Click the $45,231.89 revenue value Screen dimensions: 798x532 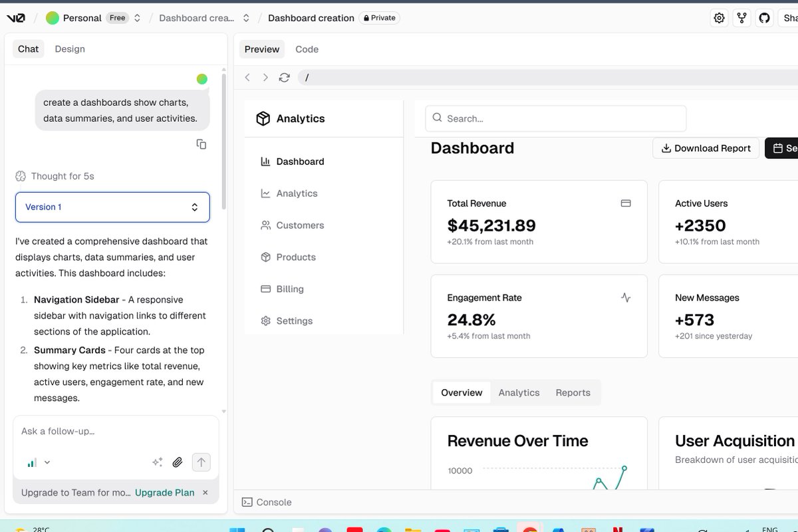point(491,225)
